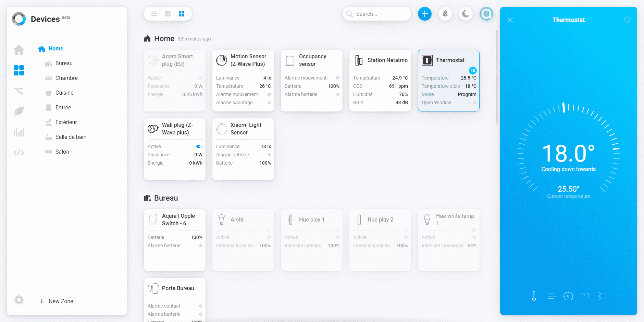
Task: Favorite the Thermostat with heart icon
Action: point(627,20)
